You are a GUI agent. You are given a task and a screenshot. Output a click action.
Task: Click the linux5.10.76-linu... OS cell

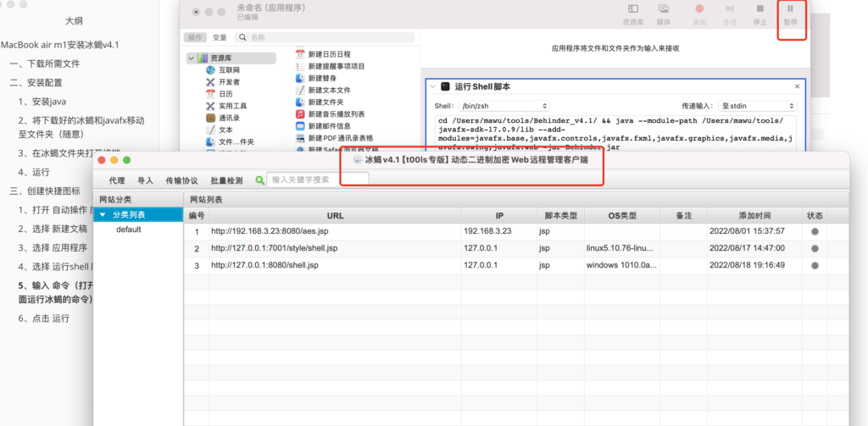(x=622, y=248)
